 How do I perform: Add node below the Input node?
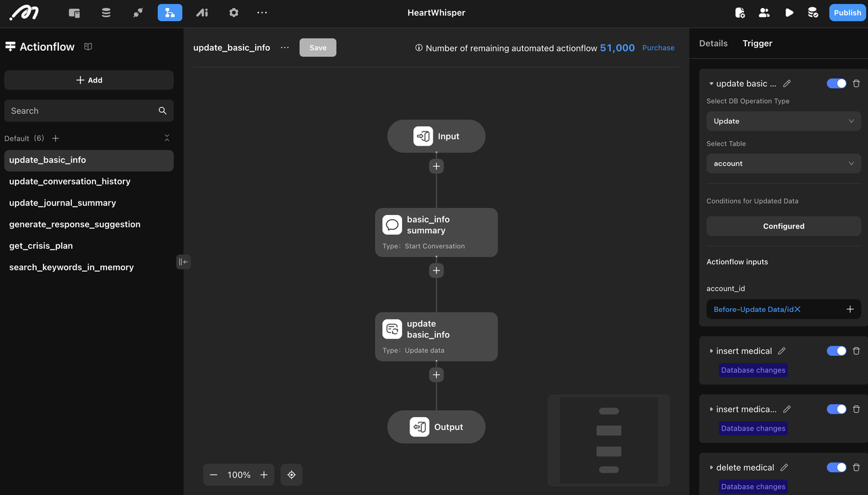436,166
